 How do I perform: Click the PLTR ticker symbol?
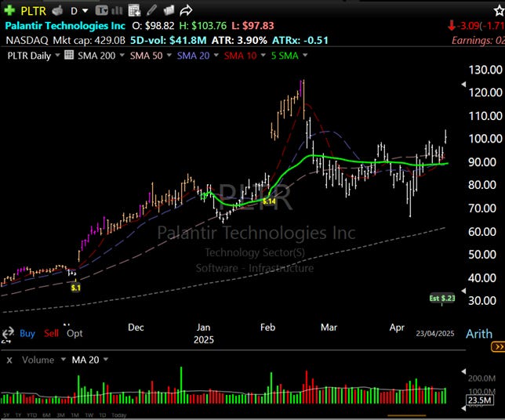pyautogui.click(x=34, y=11)
